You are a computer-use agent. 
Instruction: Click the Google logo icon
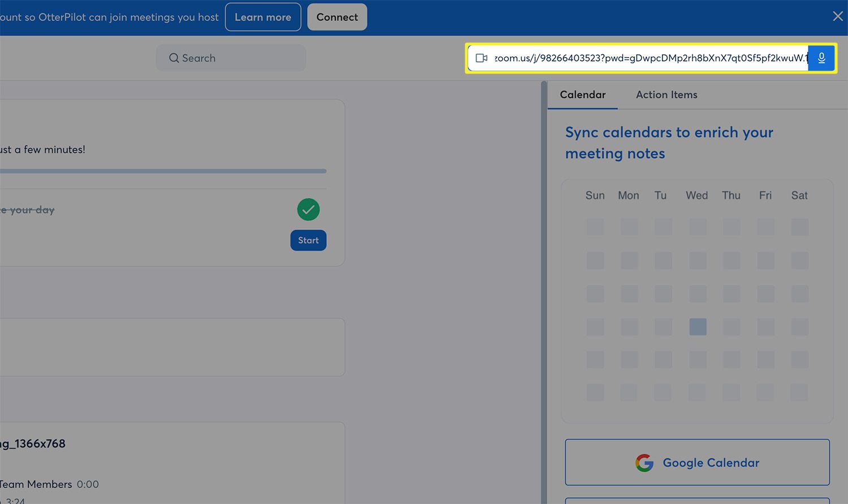coord(644,463)
